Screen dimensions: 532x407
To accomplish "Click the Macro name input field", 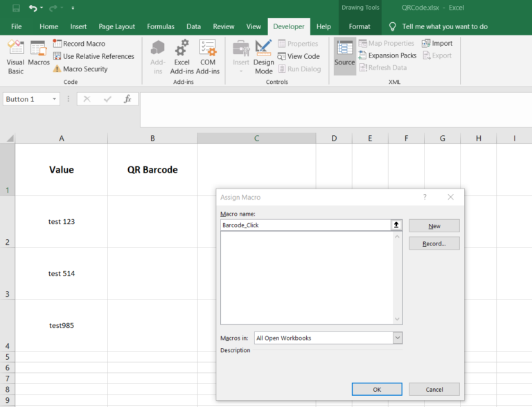I will 305,225.
